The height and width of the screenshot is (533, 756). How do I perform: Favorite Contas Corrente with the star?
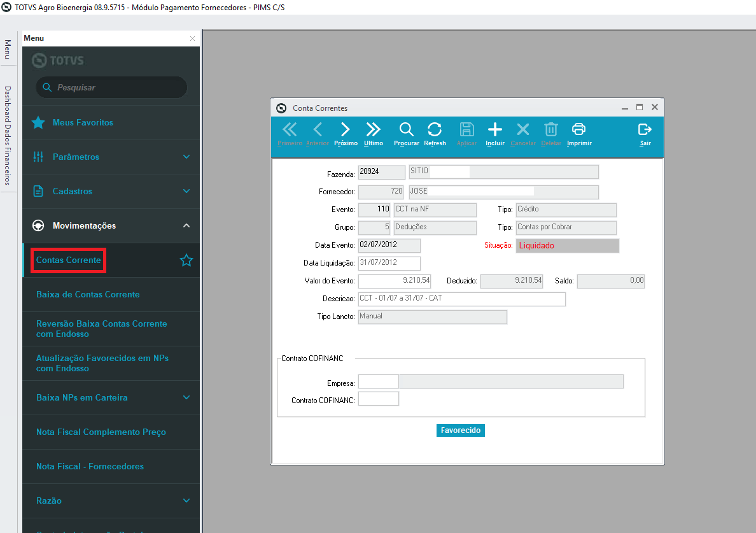tap(186, 260)
